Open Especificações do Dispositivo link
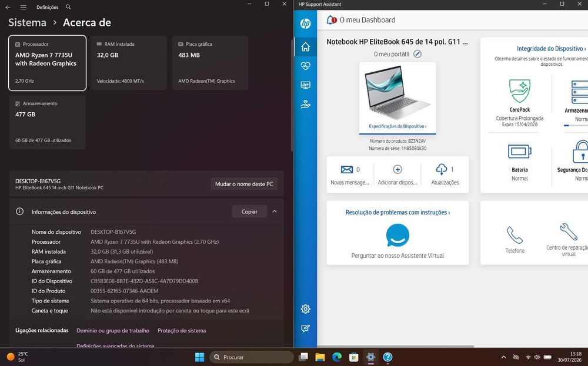The width and height of the screenshot is (588, 366). [397, 126]
